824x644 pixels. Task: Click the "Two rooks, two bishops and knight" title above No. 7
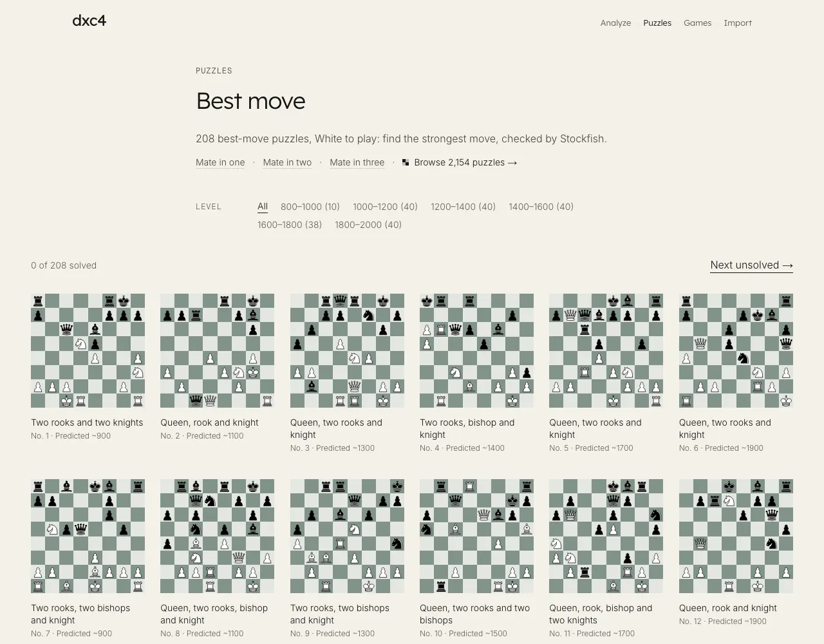coord(80,614)
